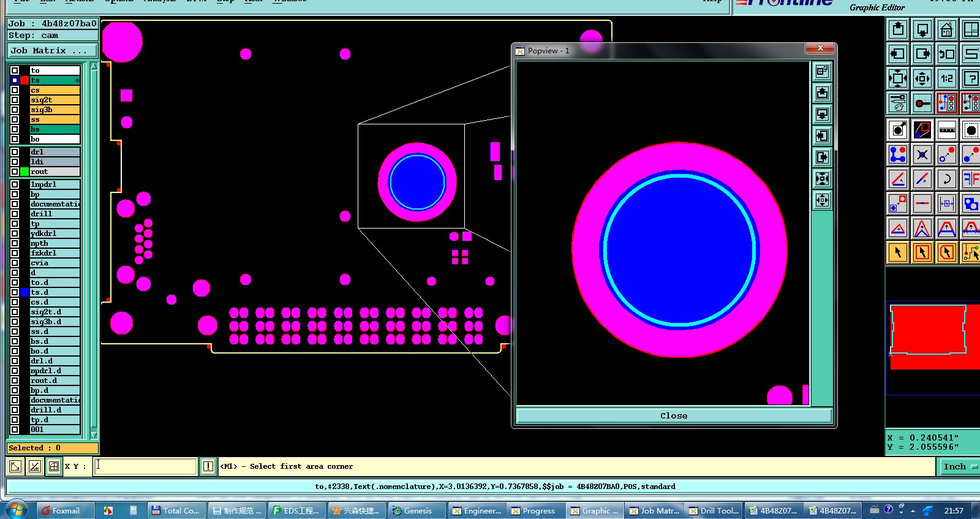Click zoom in icon in Popview window
The width and height of the screenshot is (980, 519).
(822, 179)
